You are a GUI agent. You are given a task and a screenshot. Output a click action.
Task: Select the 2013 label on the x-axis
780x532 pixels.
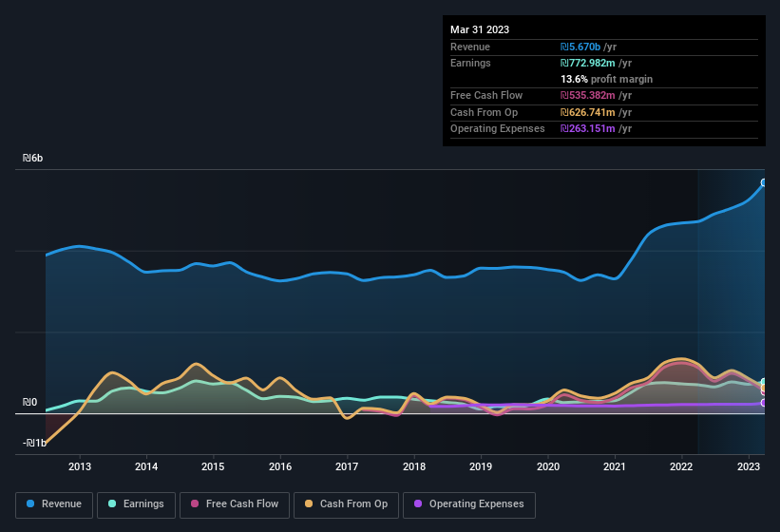pos(80,466)
